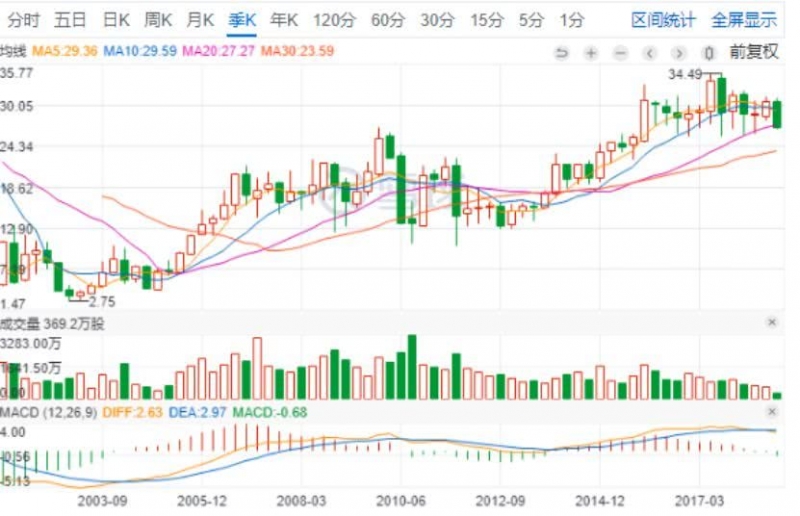Switch to the 60分 tab
800x516 pixels.
tap(388, 20)
